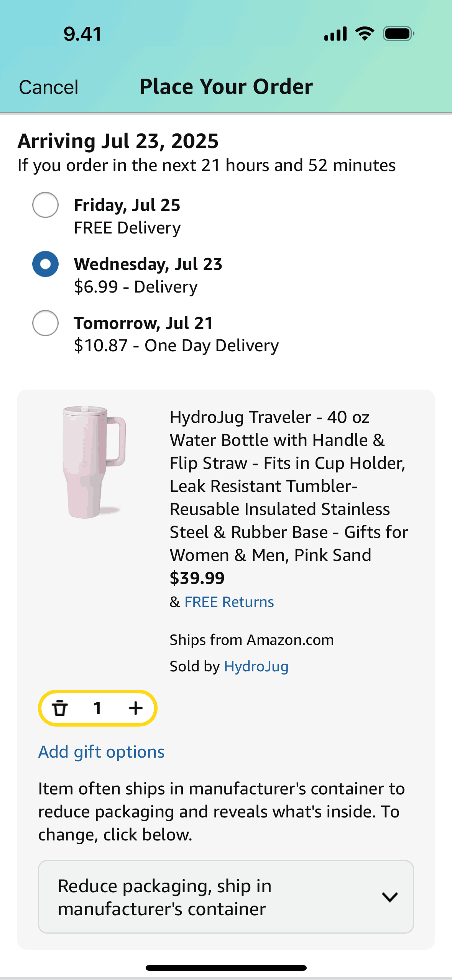Viewport: 452px width, 980px height.
Task: Select Friday, Jul 25 free delivery
Action: coord(46,205)
